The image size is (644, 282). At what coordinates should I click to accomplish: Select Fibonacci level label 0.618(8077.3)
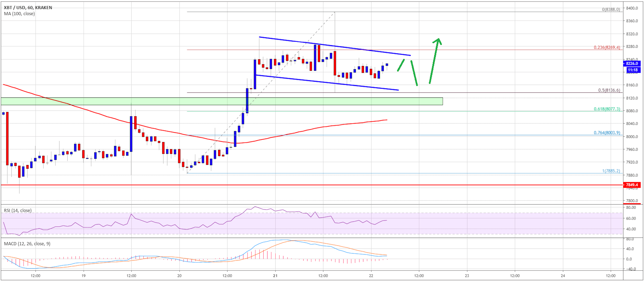(607, 109)
